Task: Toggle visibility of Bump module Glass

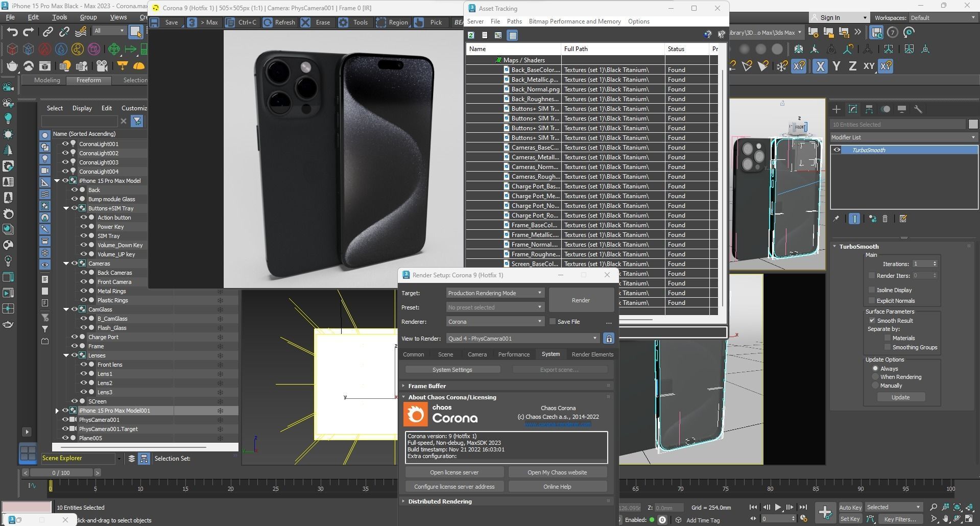Action: (x=75, y=199)
